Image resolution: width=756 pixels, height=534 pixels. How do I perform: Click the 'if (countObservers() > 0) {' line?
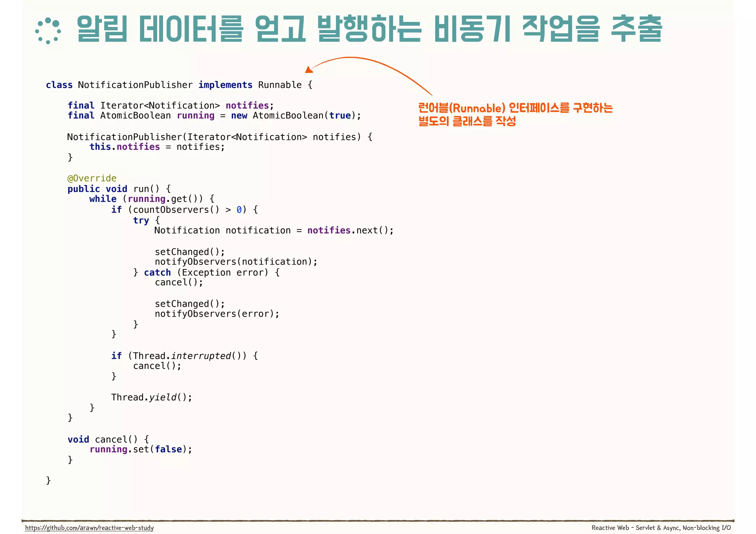(x=185, y=210)
